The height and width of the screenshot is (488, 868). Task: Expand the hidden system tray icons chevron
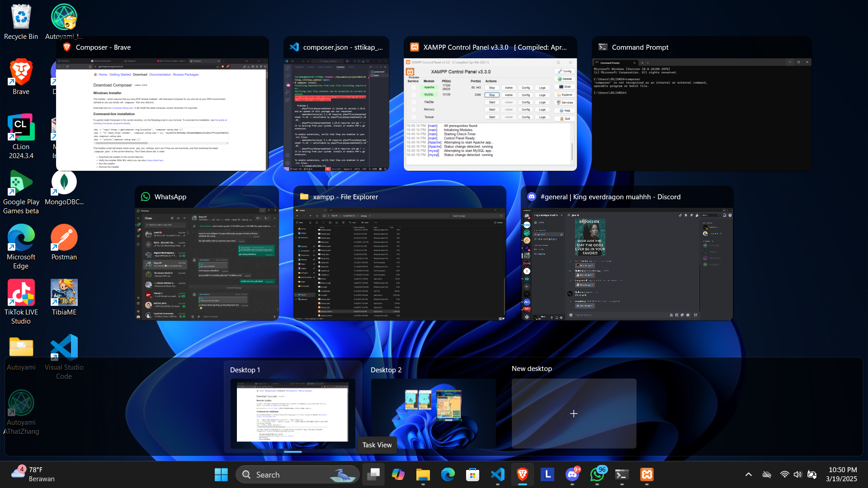click(749, 474)
